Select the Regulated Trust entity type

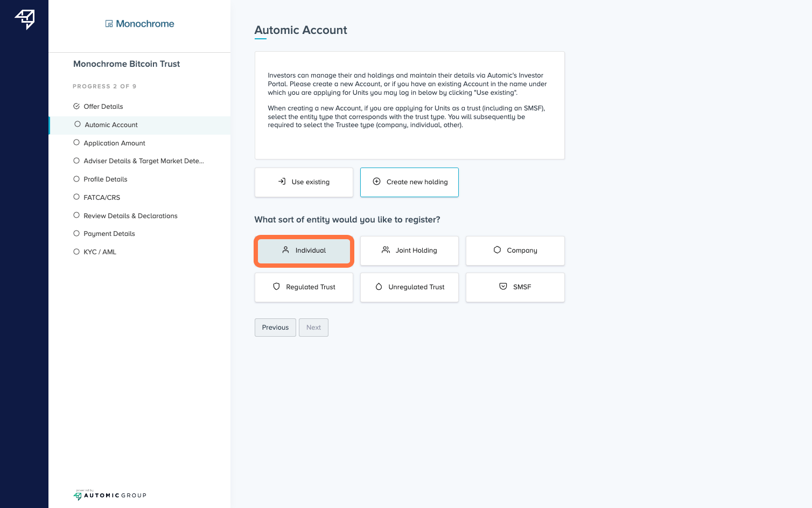(304, 287)
